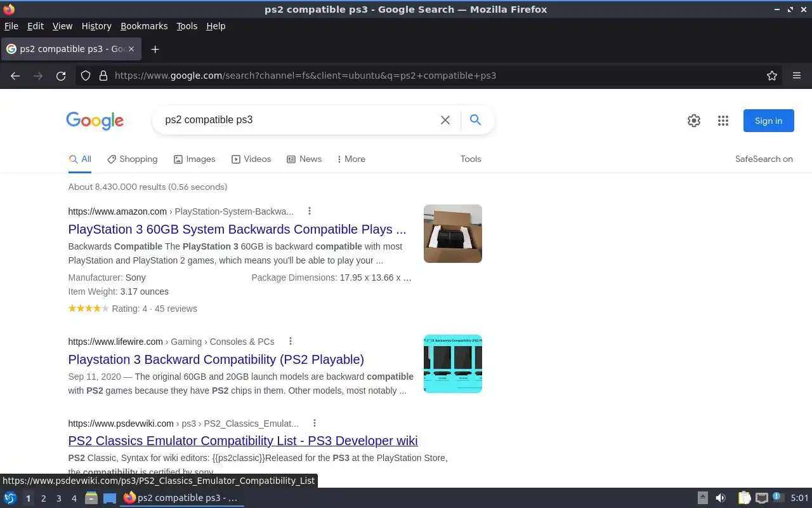Open the Edit menu

click(x=36, y=26)
